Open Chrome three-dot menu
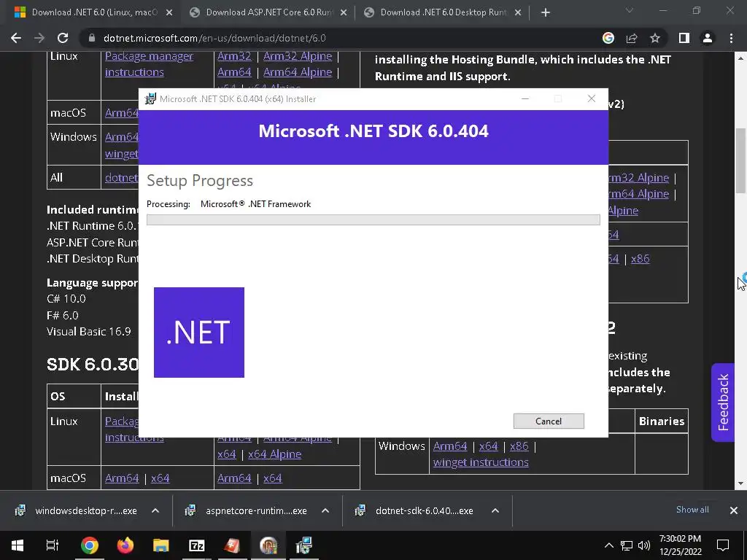 click(x=731, y=38)
